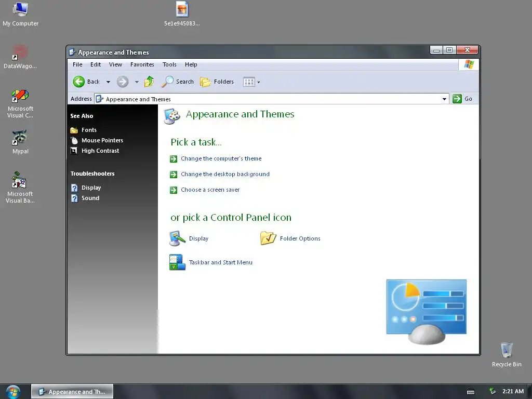Select My Computer desktop icon

pos(20,14)
